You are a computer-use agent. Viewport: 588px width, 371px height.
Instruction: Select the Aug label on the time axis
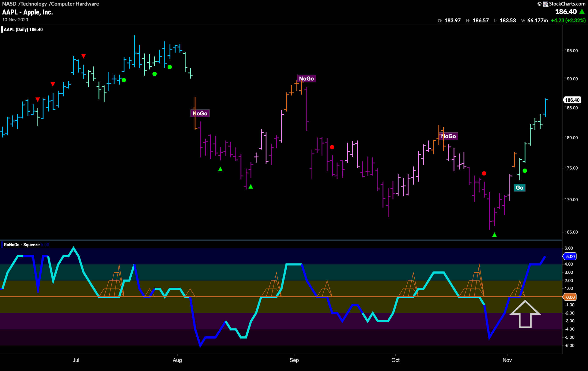[x=177, y=360]
